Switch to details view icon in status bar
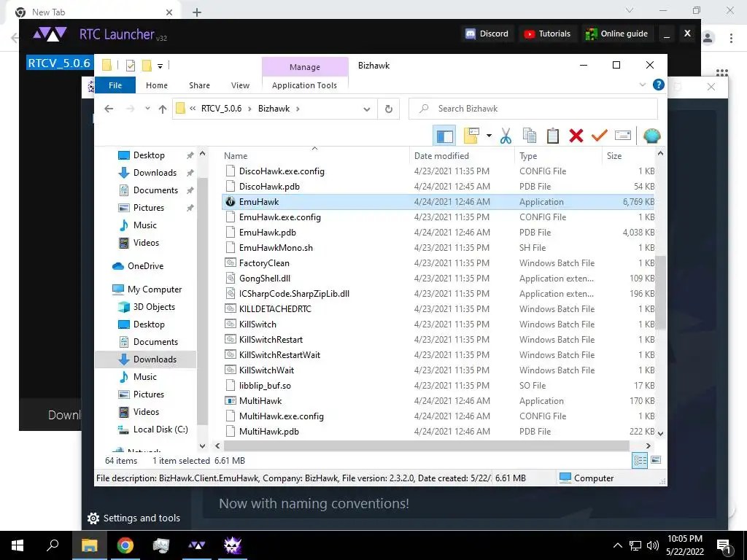 click(x=640, y=461)
